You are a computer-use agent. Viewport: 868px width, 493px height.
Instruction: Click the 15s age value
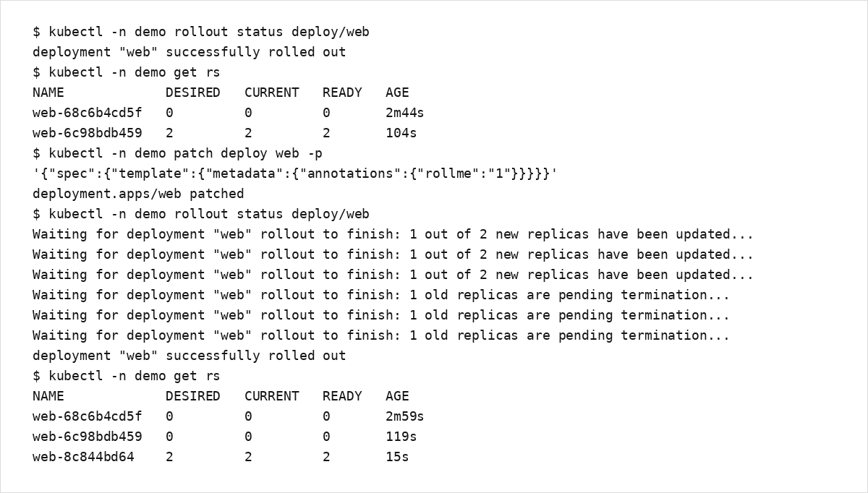point(397,457)
